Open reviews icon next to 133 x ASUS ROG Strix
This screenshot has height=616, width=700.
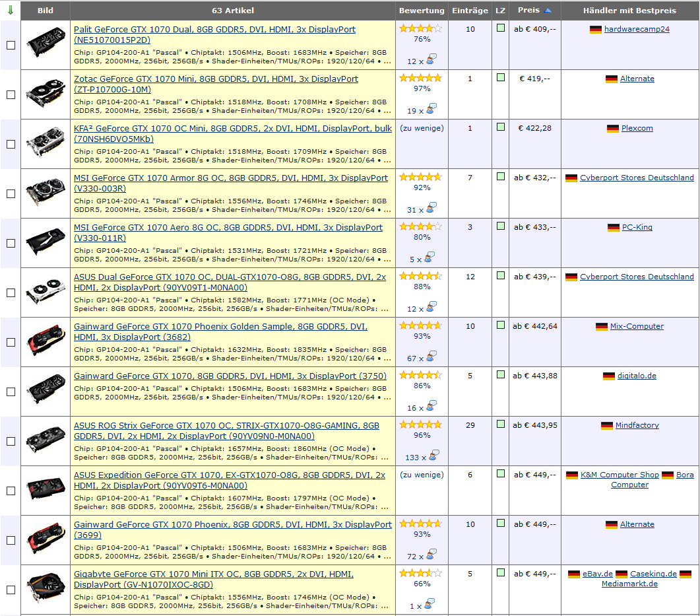434,455
